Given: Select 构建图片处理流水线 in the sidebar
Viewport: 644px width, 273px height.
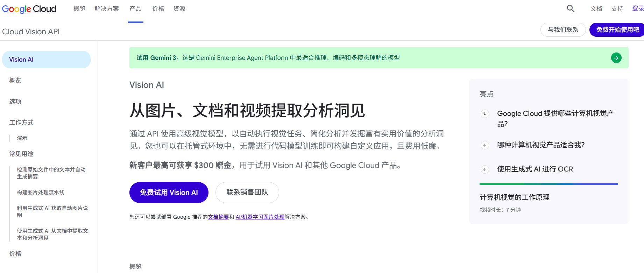Looking at the screenshot, I should pos(41,192).
